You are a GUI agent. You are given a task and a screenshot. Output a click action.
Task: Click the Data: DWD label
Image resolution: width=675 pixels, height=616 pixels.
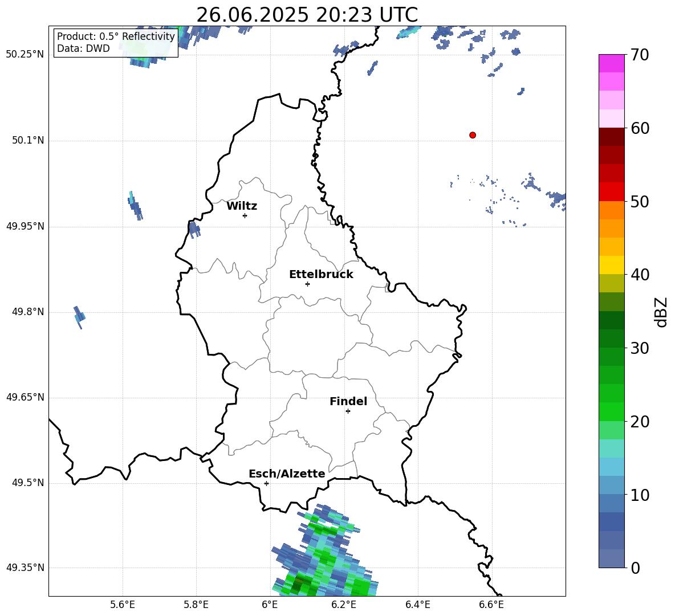pos(83,48)
